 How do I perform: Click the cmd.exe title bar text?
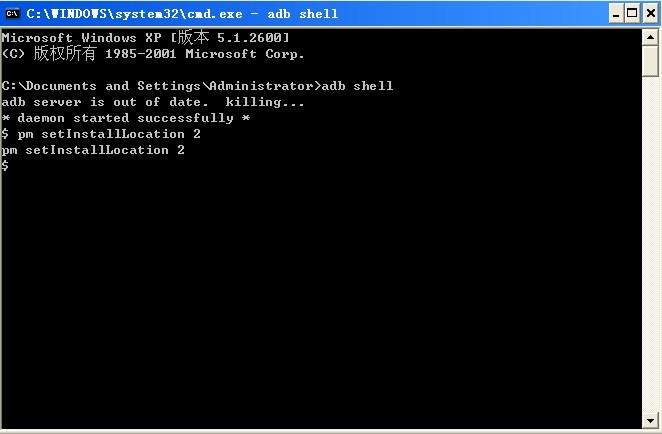(182, 14)
